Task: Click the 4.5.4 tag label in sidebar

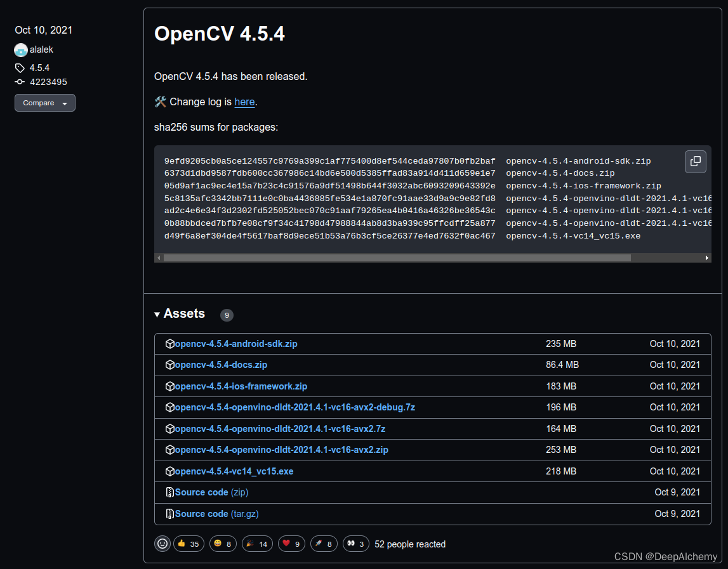Action: pos(39,67)
